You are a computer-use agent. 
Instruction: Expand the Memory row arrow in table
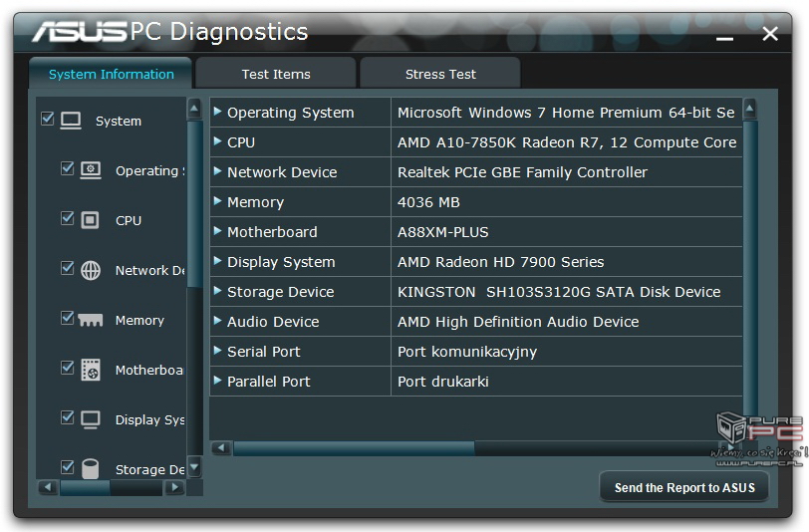click(218, 200)
